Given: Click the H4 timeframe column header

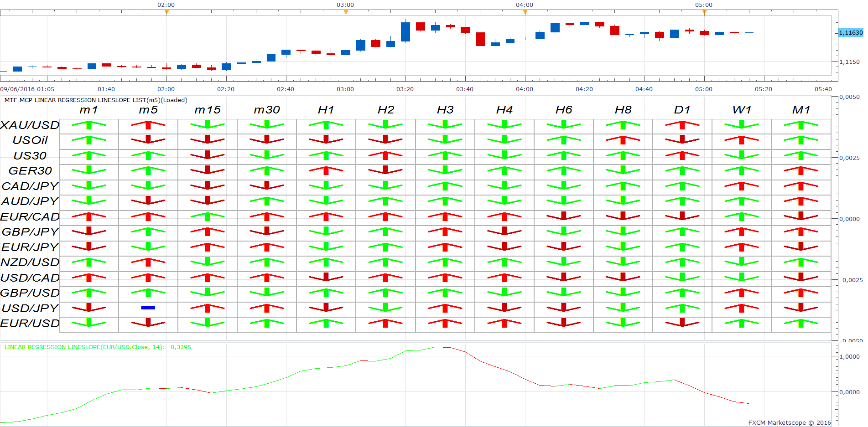Looking at the screenshot, I should [504, 110].
